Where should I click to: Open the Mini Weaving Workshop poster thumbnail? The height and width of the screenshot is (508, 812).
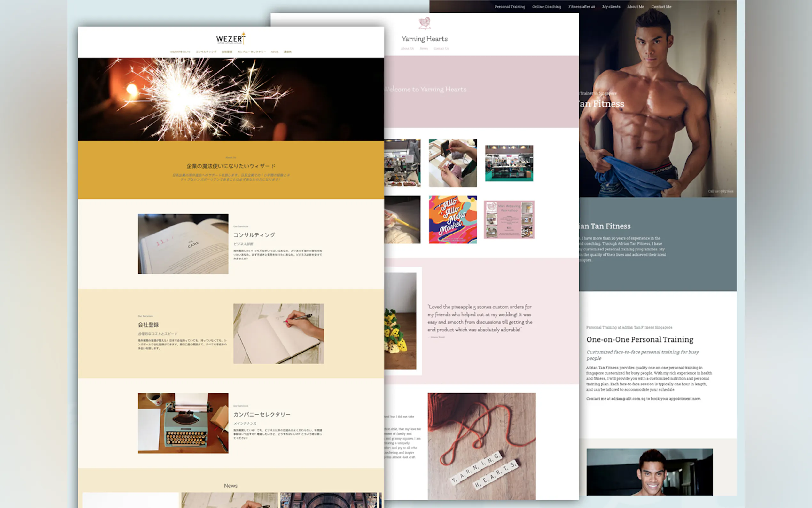click(x=509, y=219)
